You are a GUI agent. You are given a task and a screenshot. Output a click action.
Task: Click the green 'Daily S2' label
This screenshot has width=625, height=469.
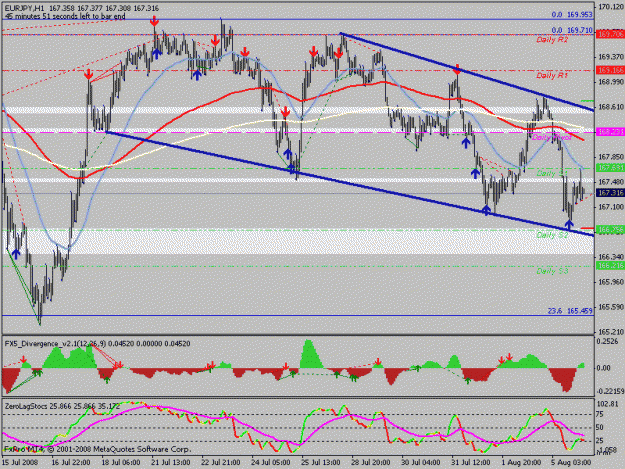coord(552,235)
